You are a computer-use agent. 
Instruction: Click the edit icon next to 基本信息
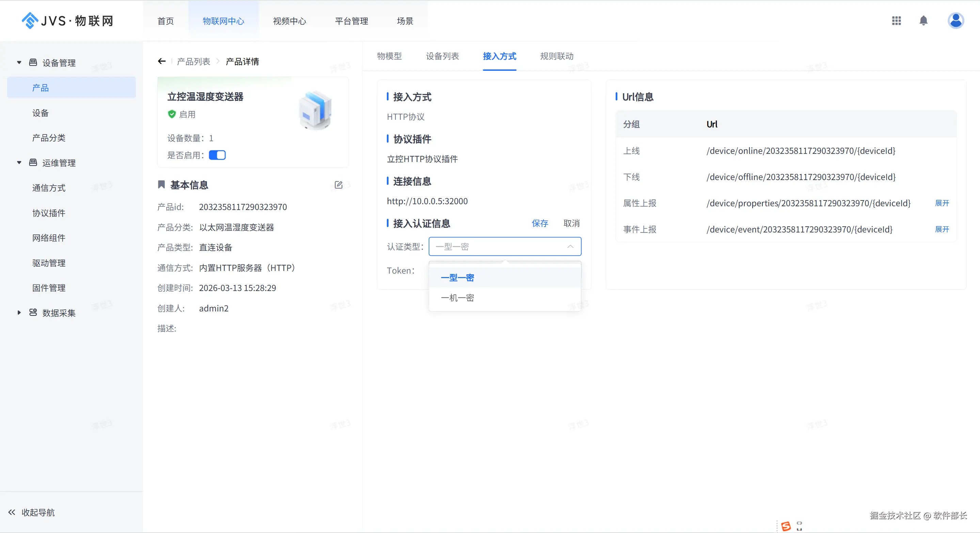(x=338, y=185)
